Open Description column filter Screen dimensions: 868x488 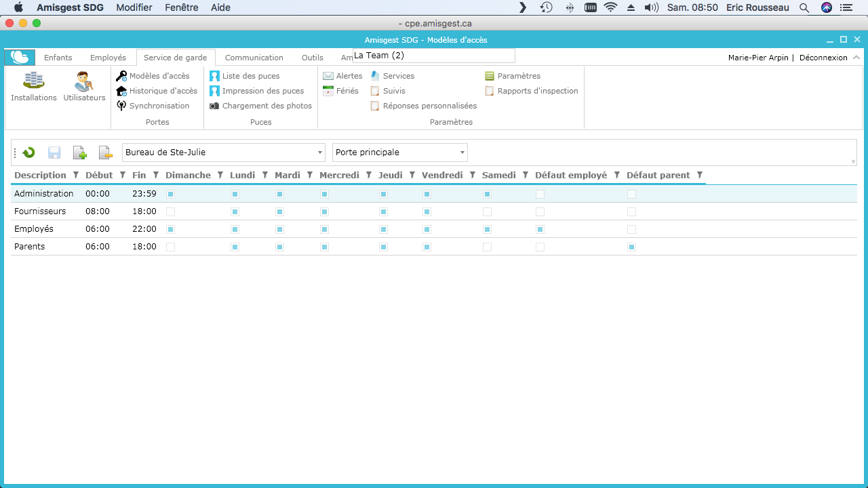click(x=76, y=176)
